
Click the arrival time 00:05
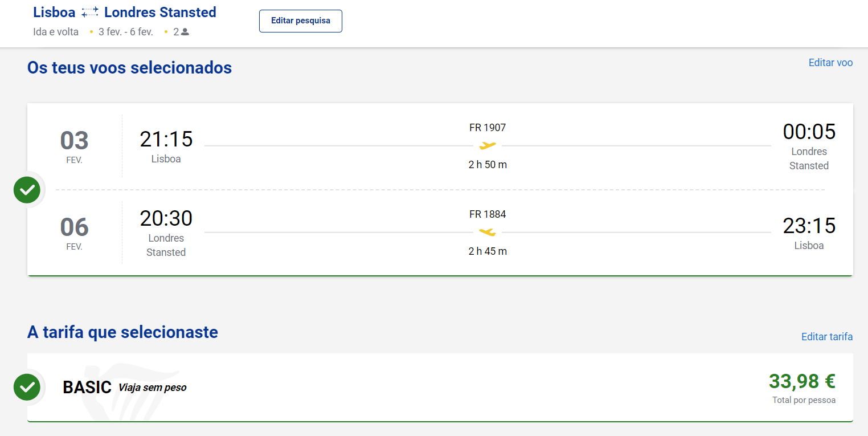click(809, 132)
